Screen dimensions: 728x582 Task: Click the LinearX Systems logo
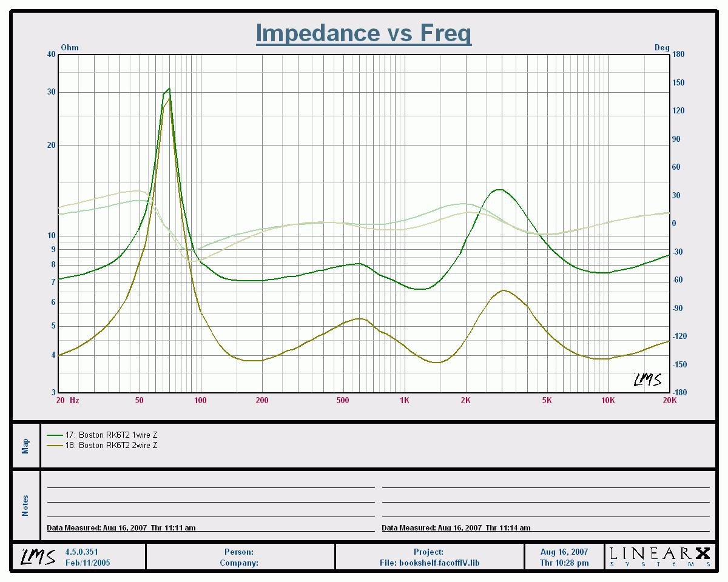tap(659, 557)
